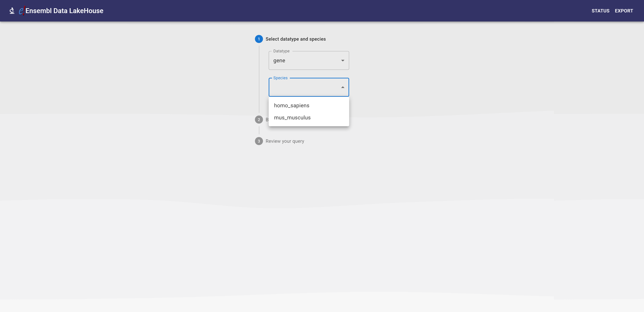Click the Species field label
The width and height of the screenshot is (644, 312).
[280, 78]
